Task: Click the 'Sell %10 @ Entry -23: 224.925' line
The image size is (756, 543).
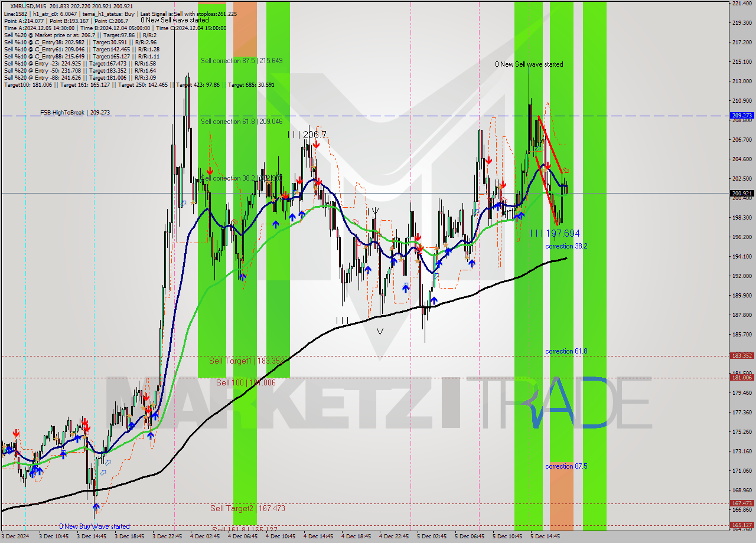Action: click(80, 63)
